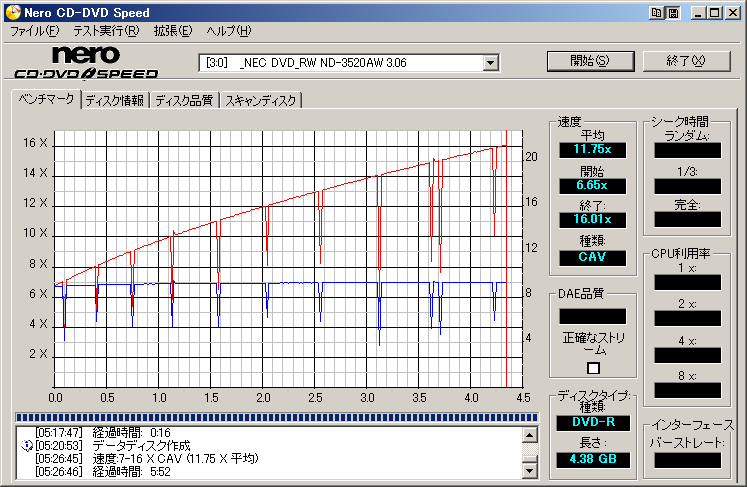Click the 開始(S) start button
The image size is (747, 487).
click(590, 61)
